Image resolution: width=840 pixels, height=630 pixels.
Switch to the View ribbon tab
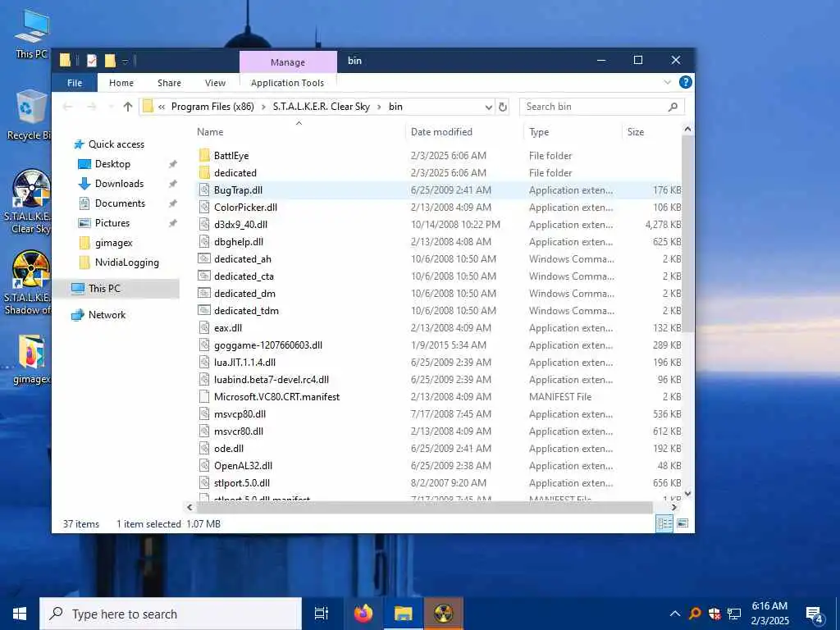pos(215,83)
